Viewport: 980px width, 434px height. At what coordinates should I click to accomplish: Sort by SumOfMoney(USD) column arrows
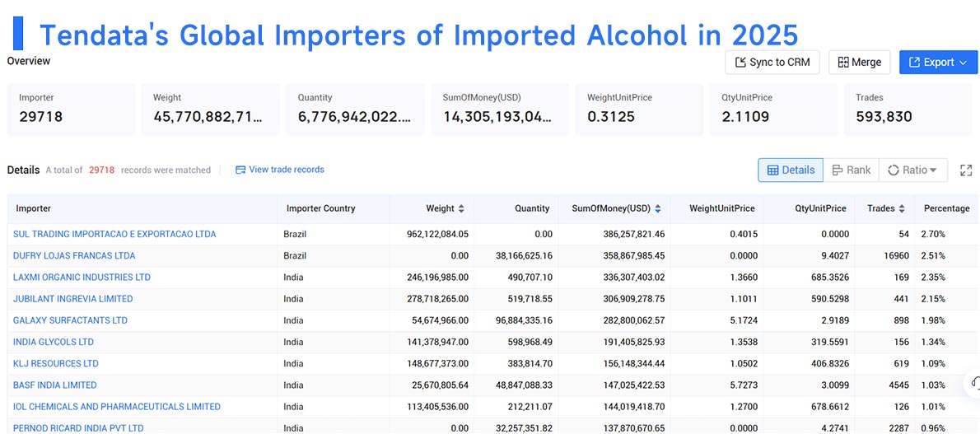[x=658, y=209]
